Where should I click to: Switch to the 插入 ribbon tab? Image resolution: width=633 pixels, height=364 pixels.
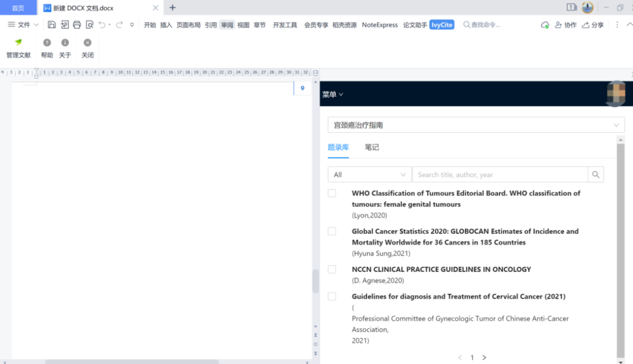(166, 25)
